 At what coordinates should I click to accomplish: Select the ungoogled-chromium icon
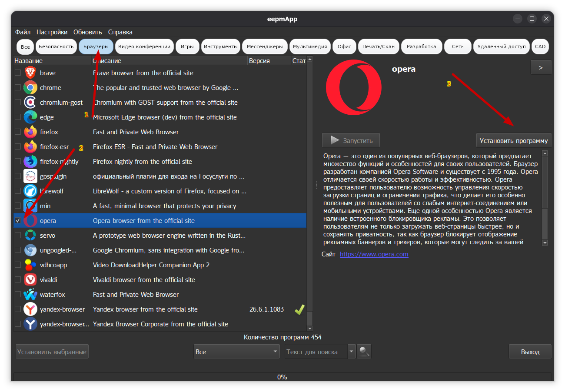pos(30,250)
